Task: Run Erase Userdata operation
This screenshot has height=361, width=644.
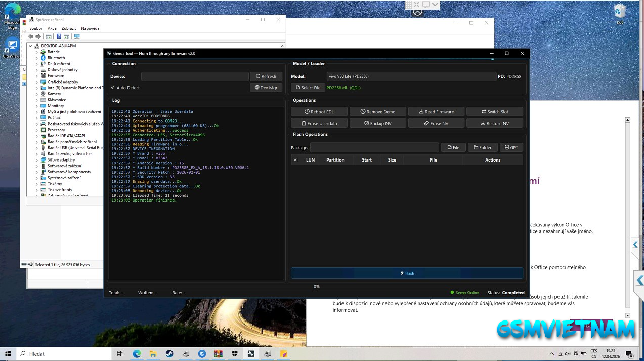Action: pos(319,123)
